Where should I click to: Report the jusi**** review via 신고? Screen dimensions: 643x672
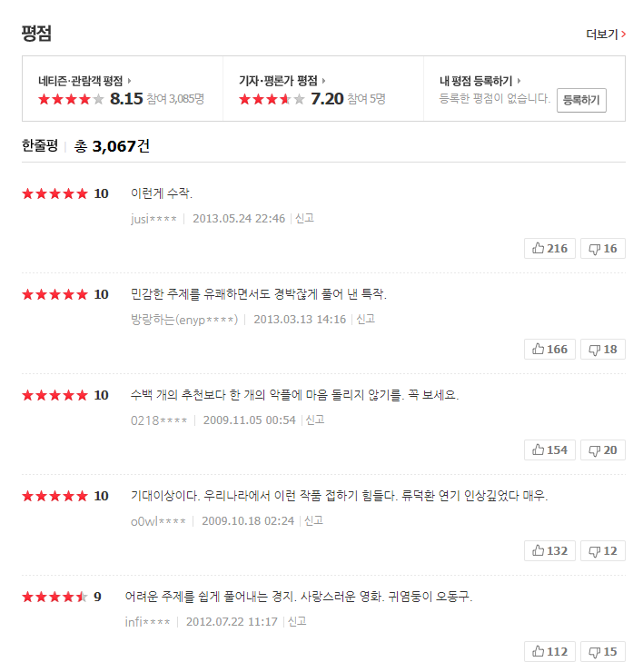pos(304,219)
